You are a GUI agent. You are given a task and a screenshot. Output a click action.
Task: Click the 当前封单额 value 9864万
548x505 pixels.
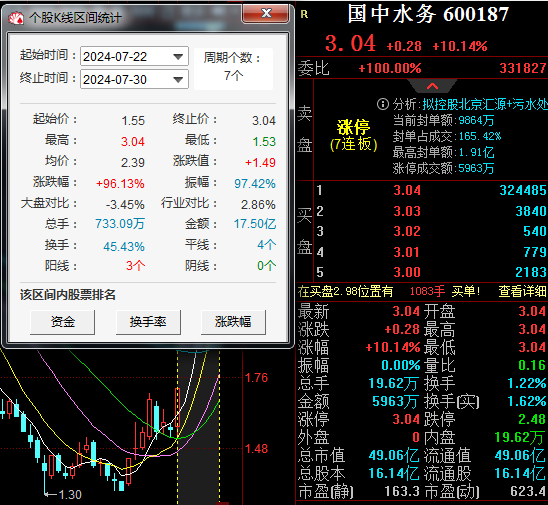pos(476,121)
